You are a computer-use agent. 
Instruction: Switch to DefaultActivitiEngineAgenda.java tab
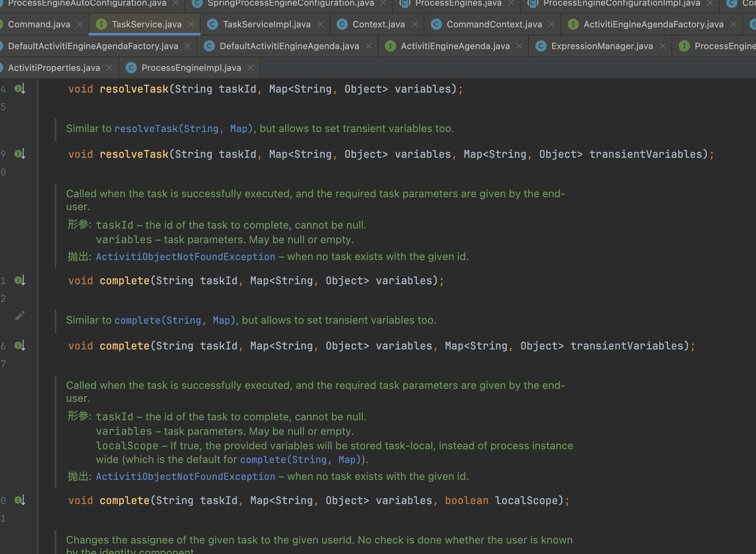(289, 46)
